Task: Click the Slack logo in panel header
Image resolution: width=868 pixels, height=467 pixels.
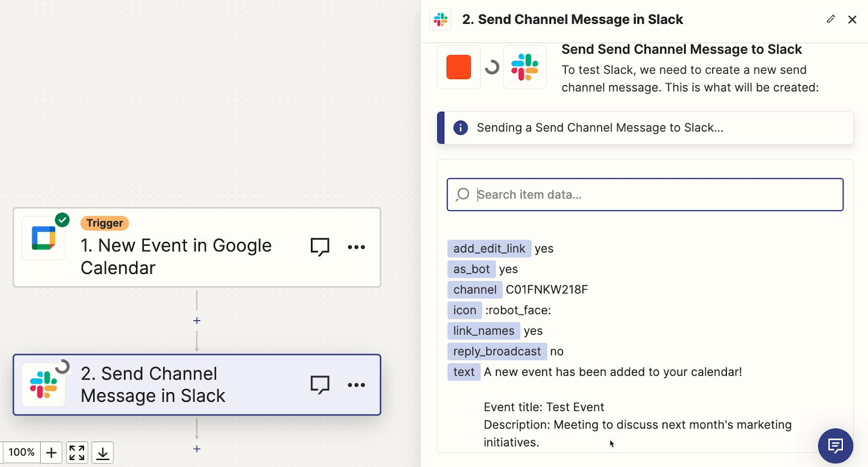Action: point(441,20)
